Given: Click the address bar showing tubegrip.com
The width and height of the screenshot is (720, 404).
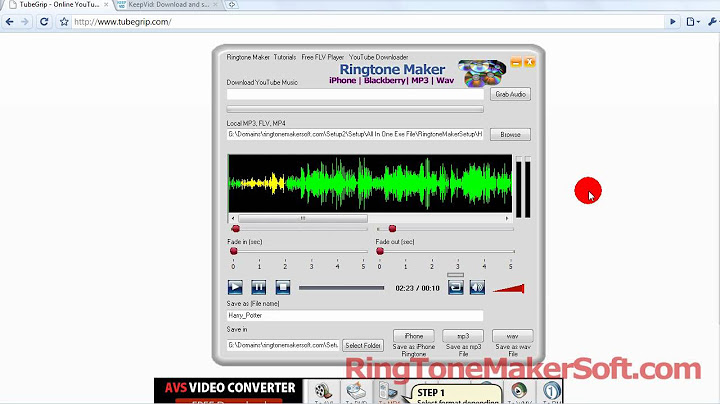Looking at the screenshot, I should tap(367, 22).
